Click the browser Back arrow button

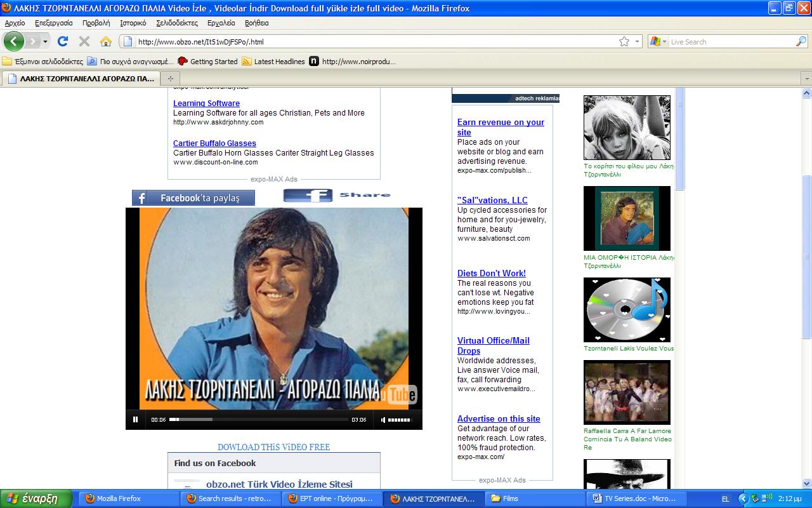click(13, 42)
